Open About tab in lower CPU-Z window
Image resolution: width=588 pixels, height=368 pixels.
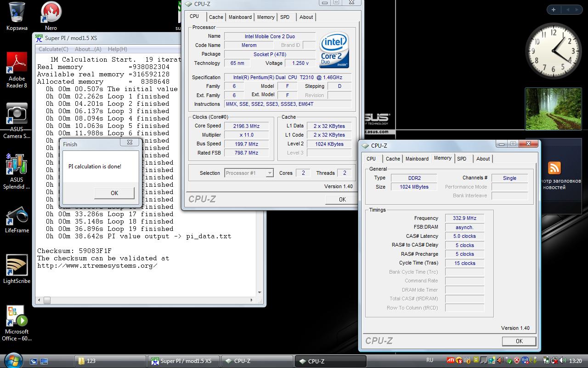[x=483, y=159]
